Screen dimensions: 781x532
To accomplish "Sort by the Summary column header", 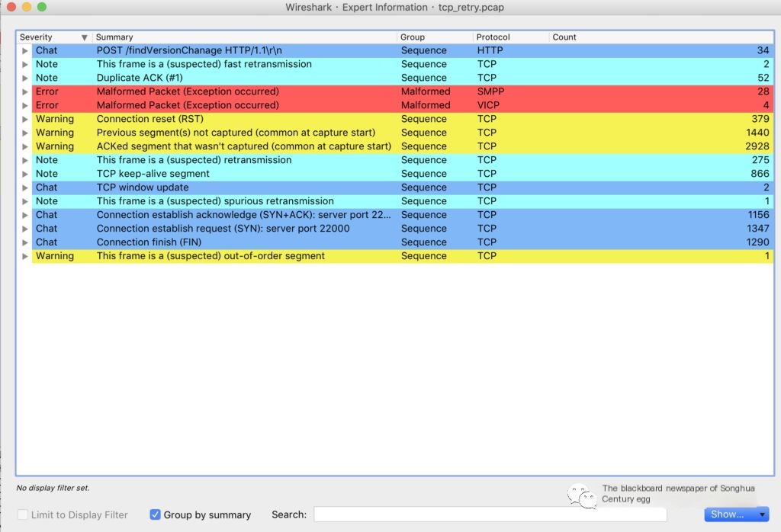I will tap(245, 37).
